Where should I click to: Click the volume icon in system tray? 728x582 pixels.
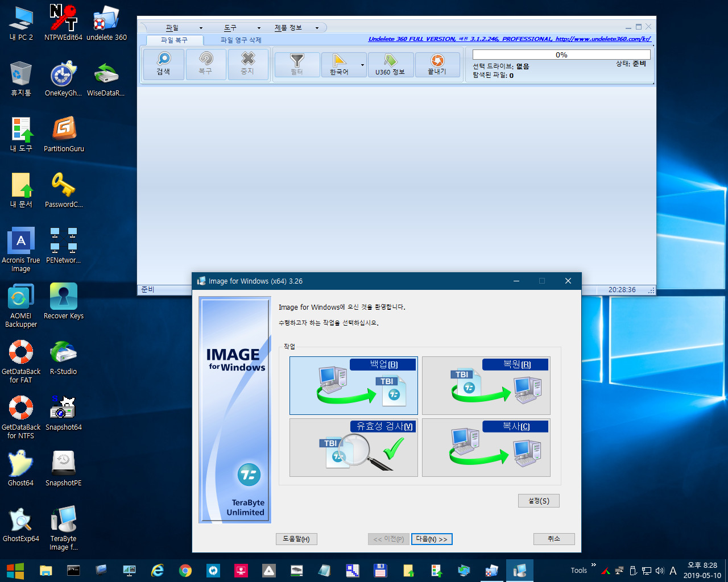click(x=660, y=571)
